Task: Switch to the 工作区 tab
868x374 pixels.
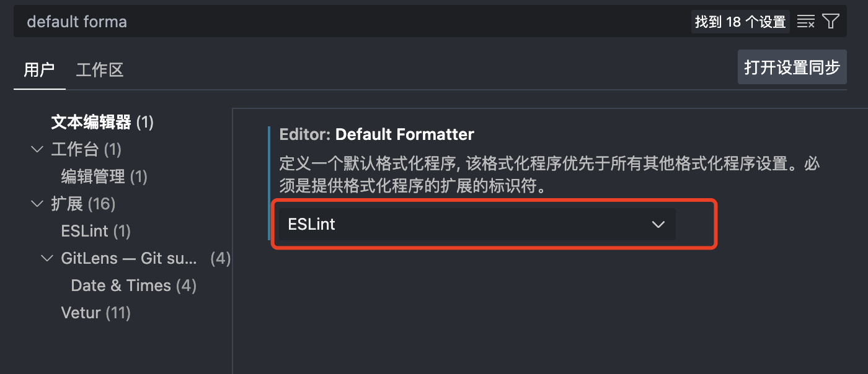Action: [x=99, y=70]
